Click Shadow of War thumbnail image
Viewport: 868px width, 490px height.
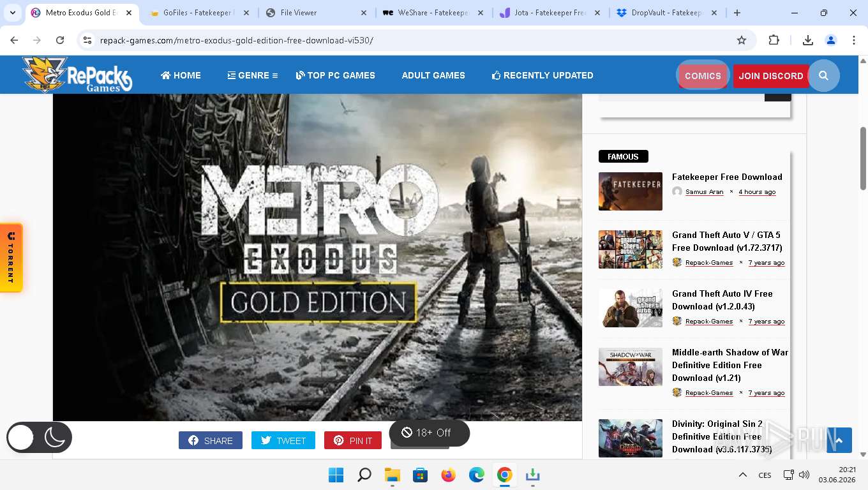[x=631, y=367]
